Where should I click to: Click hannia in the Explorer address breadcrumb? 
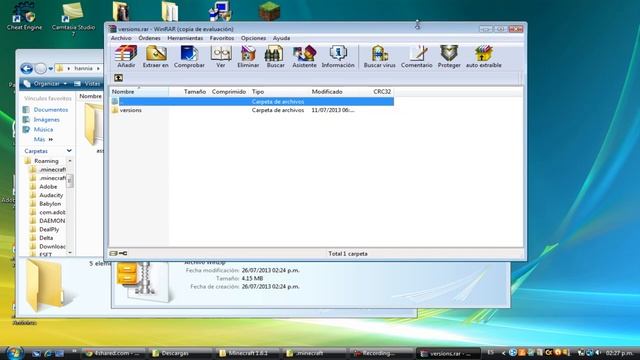click(83, 68)
